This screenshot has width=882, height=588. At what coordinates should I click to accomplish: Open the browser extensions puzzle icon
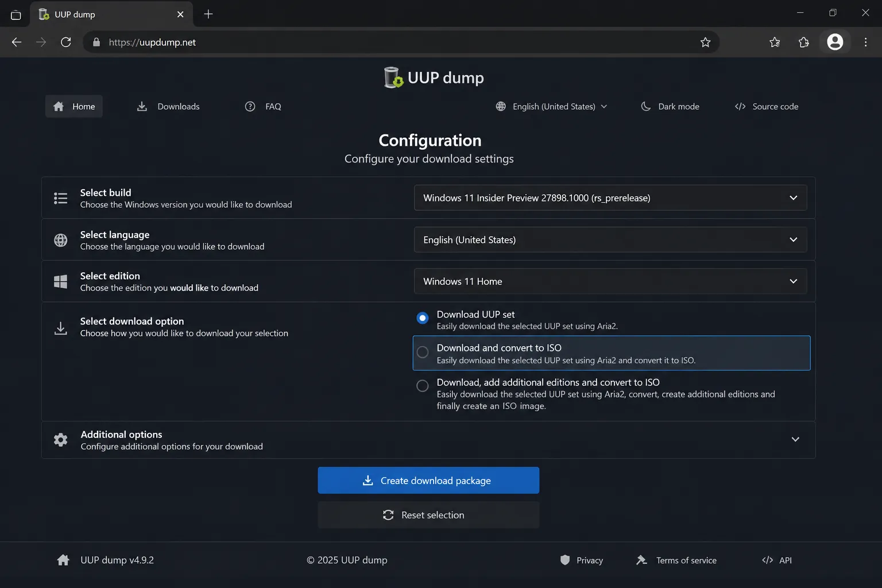(804, 42)
